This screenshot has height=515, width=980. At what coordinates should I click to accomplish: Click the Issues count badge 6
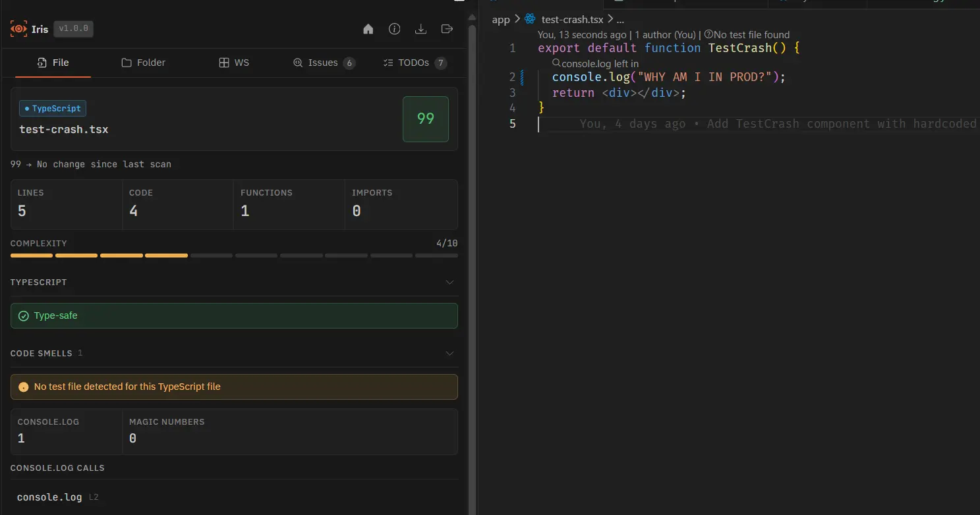tap(349, 63)
